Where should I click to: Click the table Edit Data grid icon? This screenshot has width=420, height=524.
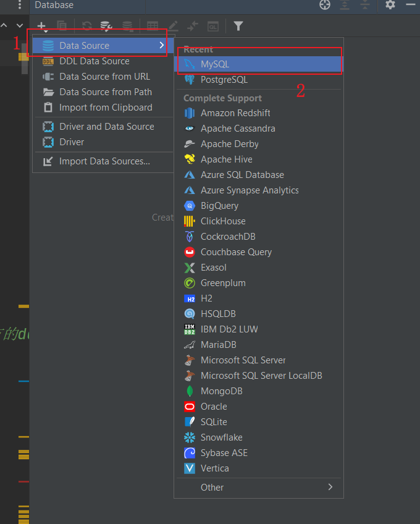153,26
